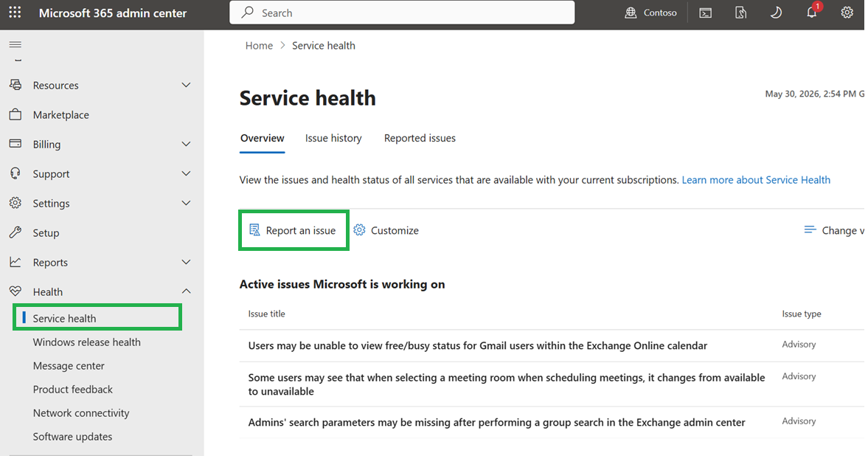This screenshot has height=456, width=868.
Task: Open Product feedback
Action: coord(72,390)
